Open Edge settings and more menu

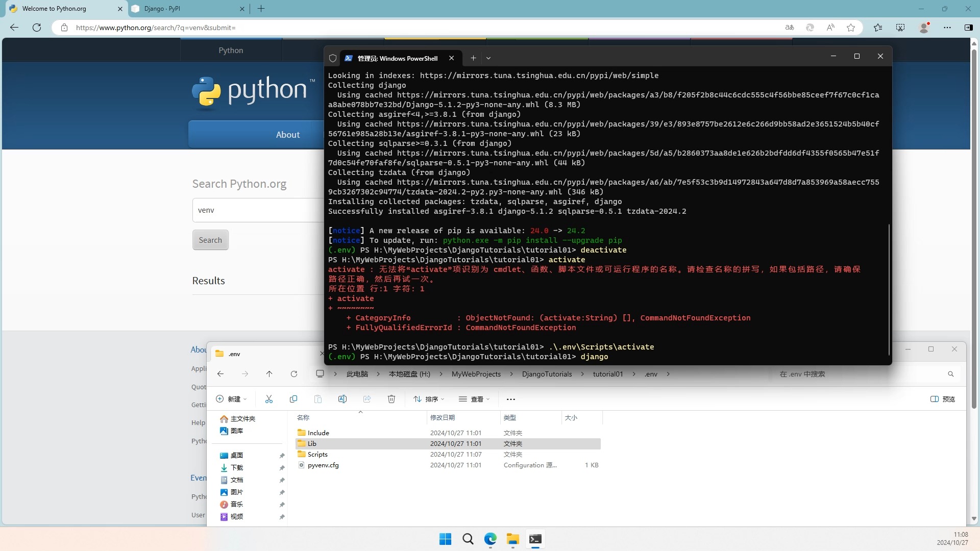click(x=947, y=28)
